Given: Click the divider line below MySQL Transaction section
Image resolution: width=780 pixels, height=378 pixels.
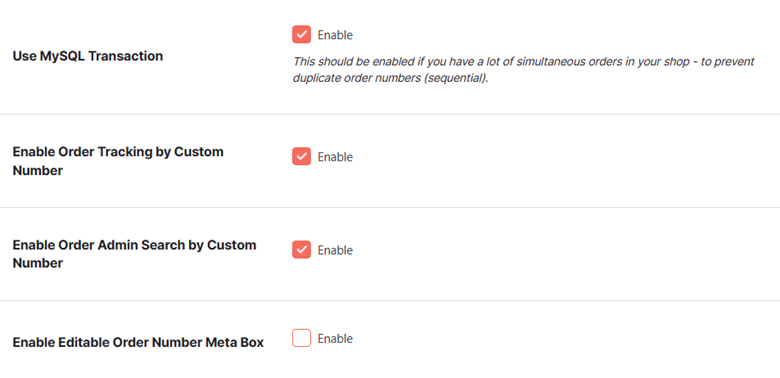Looking at the screenshot, I should click(x=390, y=114).
